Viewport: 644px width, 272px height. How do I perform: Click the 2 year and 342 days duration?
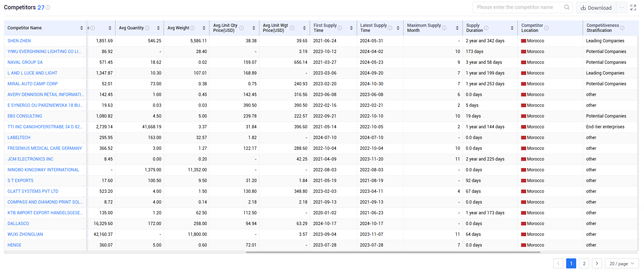click(x=485, y=41)
